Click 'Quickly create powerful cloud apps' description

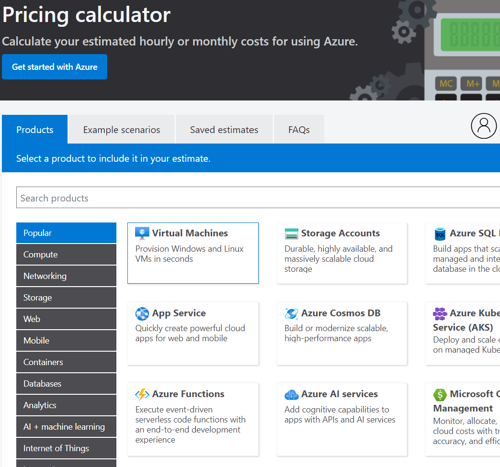point(190,333)
